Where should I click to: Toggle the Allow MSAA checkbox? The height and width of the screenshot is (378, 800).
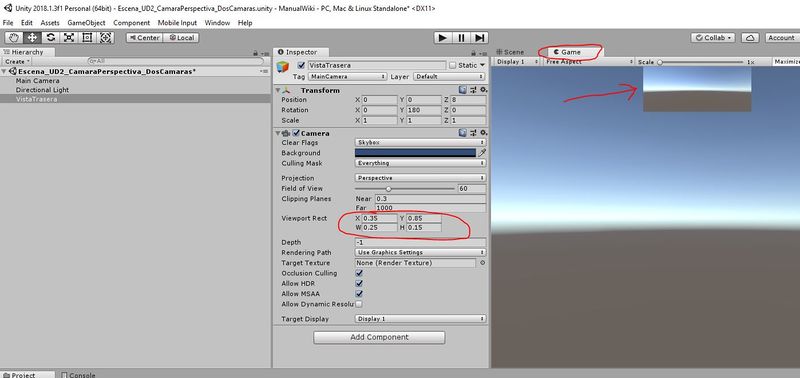359,294
